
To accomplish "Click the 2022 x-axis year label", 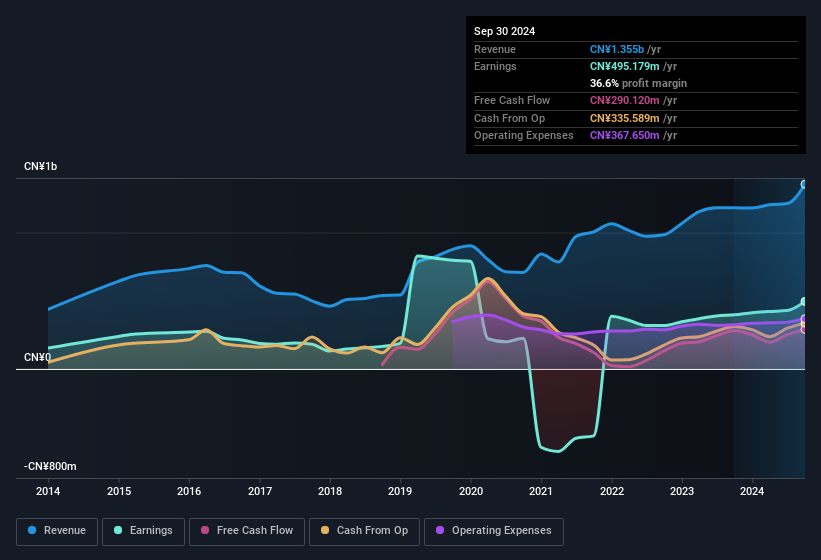I will [612, 491].
